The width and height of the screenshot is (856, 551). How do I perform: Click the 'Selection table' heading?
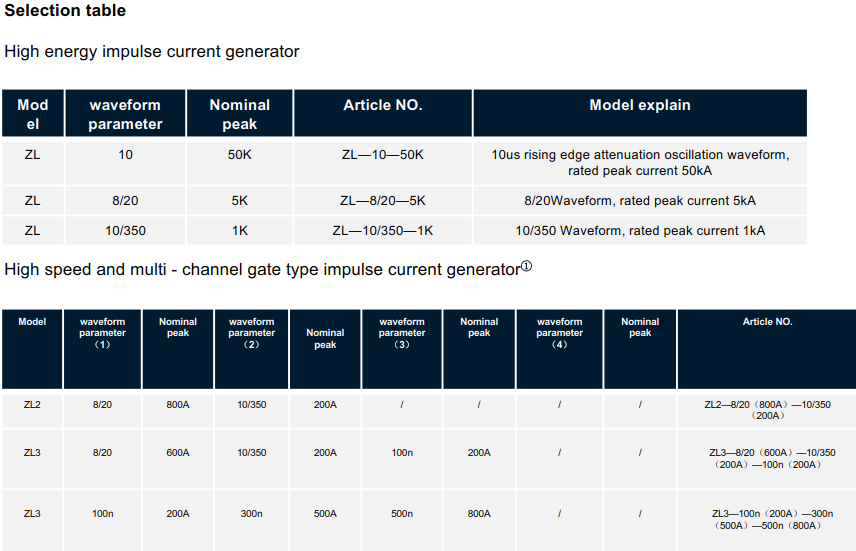tap(65, 10)
